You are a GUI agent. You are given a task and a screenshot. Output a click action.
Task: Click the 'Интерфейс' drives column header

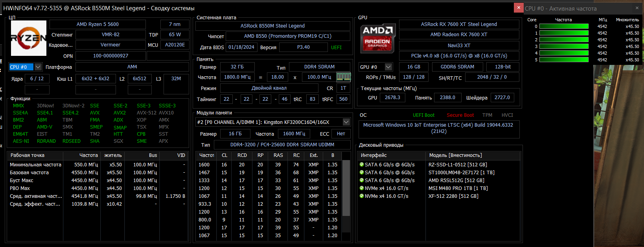click(392, 155)
